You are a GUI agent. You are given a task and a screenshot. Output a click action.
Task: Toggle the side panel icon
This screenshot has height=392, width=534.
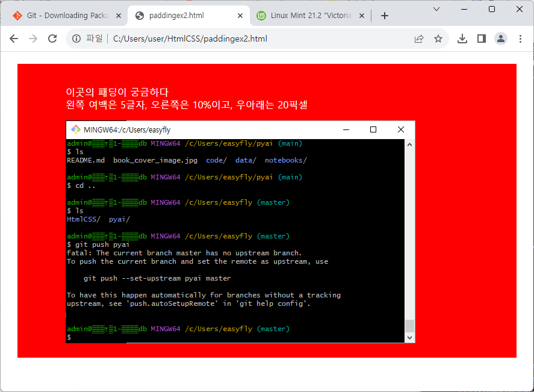click(482, 39)
